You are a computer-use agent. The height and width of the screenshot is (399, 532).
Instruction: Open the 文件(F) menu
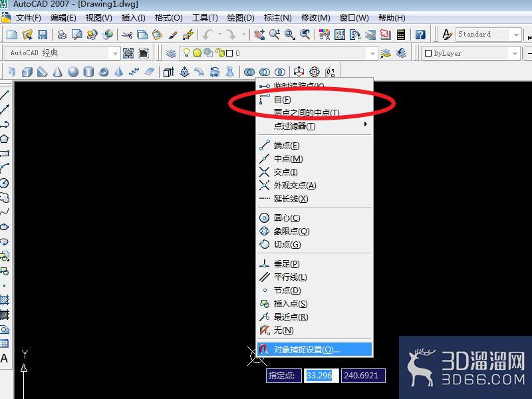(29, 18)
